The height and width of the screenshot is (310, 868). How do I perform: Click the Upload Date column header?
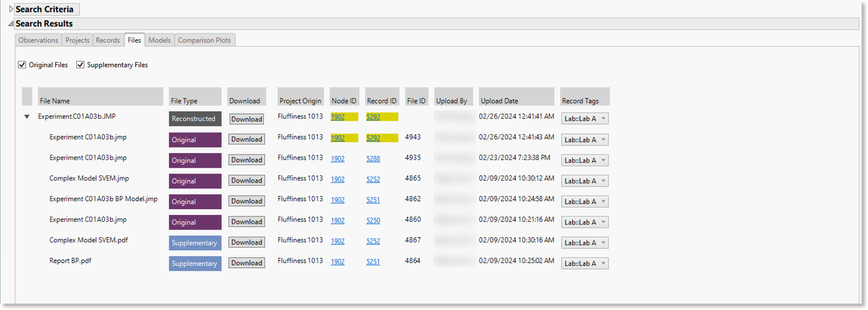click(516, 96)
